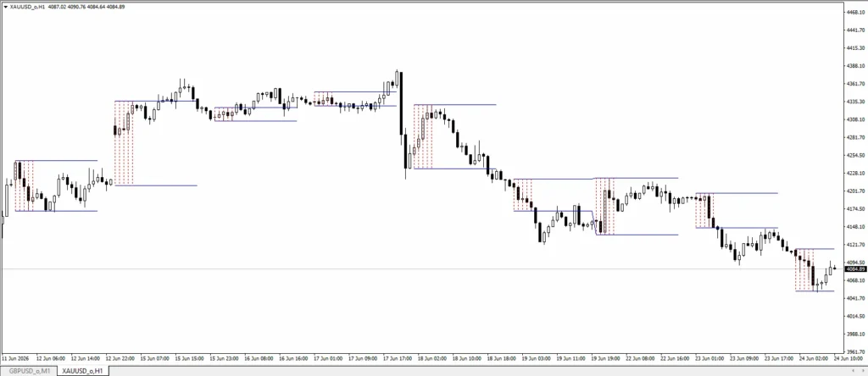Select the XAUUSD_o,H1 chart tab
This screenshot has width=868, height=376.
pos(82,370)
